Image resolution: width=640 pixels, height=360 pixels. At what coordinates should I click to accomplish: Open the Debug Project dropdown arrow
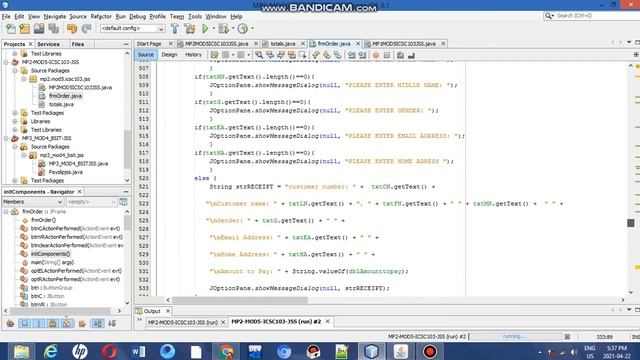coord(233,29)
